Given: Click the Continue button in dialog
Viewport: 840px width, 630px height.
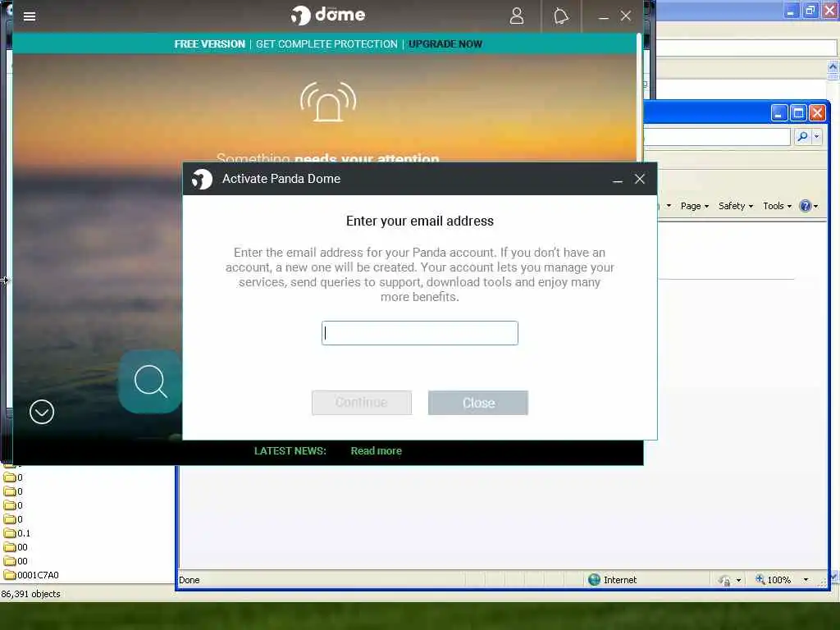Looking at the screenshot, I should (362, 403).
